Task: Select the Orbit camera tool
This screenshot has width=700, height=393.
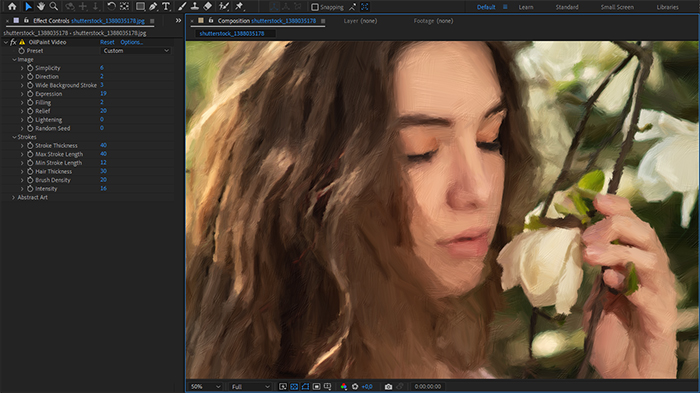Action: click(70, 6)
